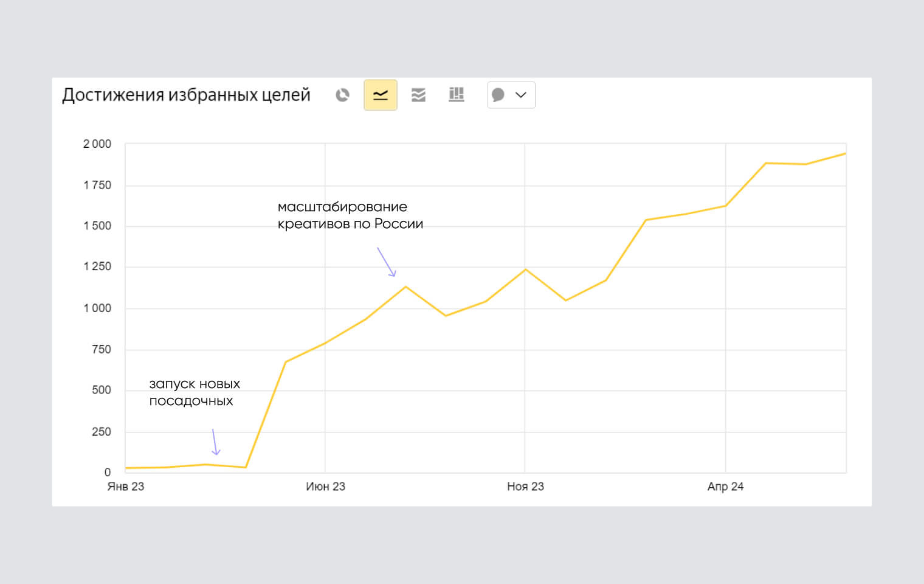
Task: Click the 'Ноя 23' x-axis label
Action: pos(525,487)
